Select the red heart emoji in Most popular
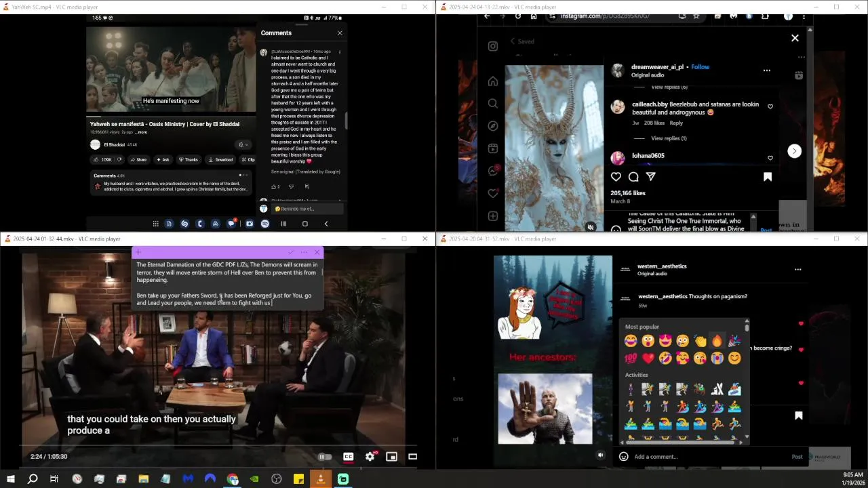Image resolution: width=868 pixels, height=488 pixels. pyautogui.click(x=648, y=359)
